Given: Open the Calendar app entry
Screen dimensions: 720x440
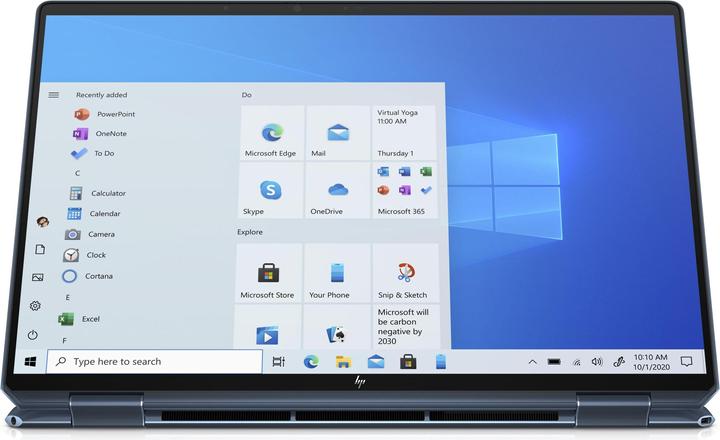Looking at the screenshot, I should pos(94,214).
